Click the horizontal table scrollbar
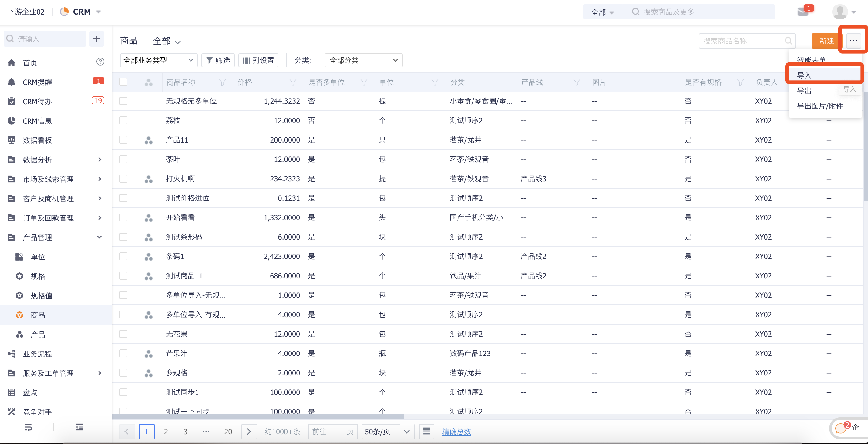868x444 pixels. [258, 417]
